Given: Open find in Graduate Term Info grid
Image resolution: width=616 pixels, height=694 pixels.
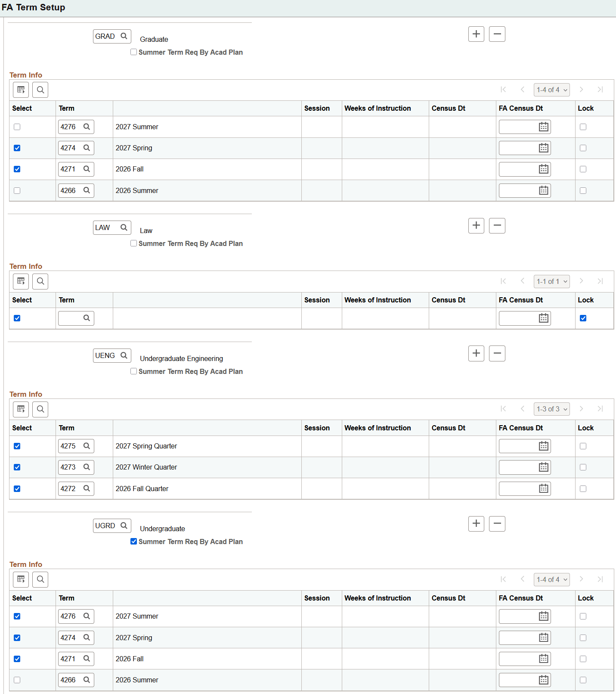Looking at the screenshot, I should click(40, 90).
